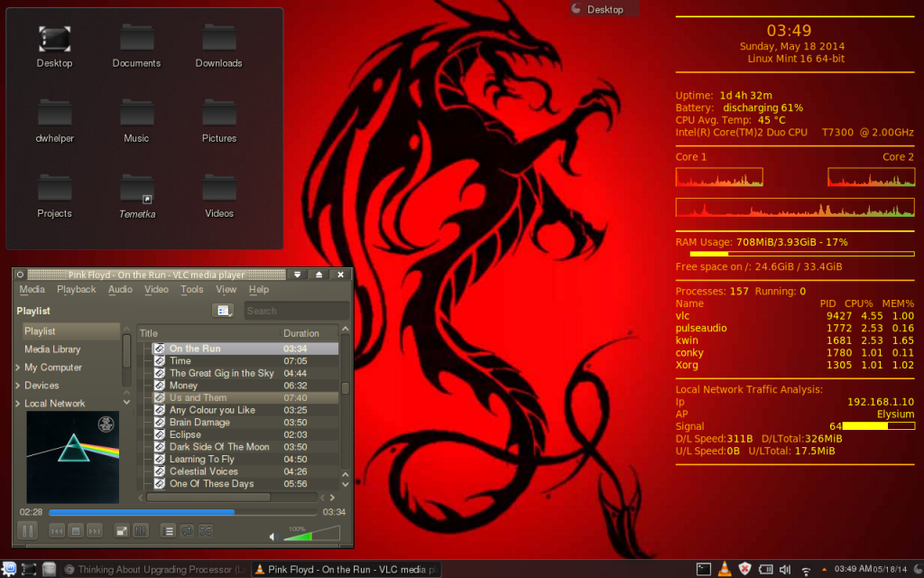Expand Devices in VLC sidebar
Viewport: 924px width, 578px height.
tap(18, 386)
